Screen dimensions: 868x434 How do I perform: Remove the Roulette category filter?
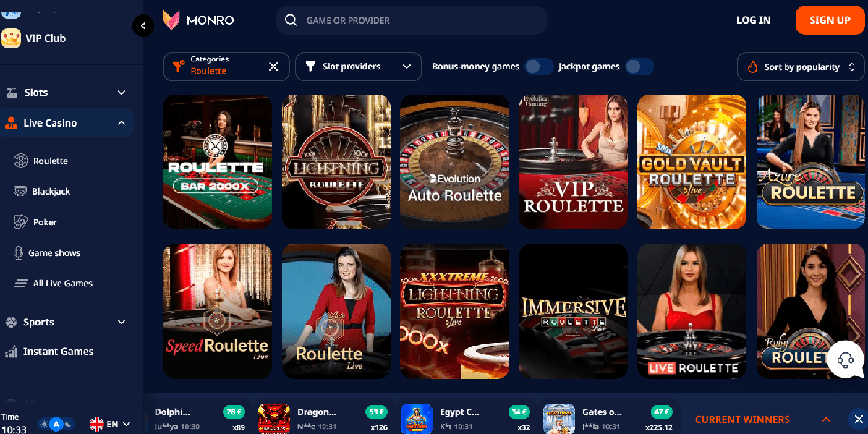click(273, 67)
